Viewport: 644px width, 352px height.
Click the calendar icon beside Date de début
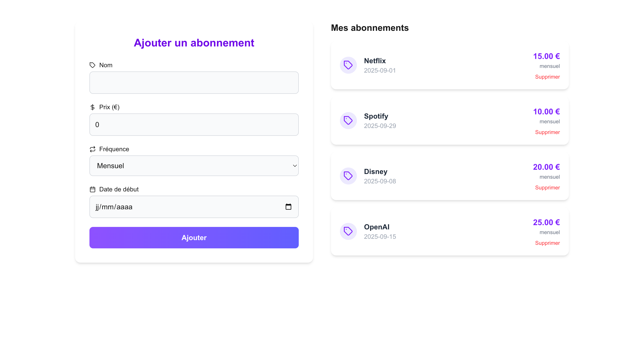[93, 189]
